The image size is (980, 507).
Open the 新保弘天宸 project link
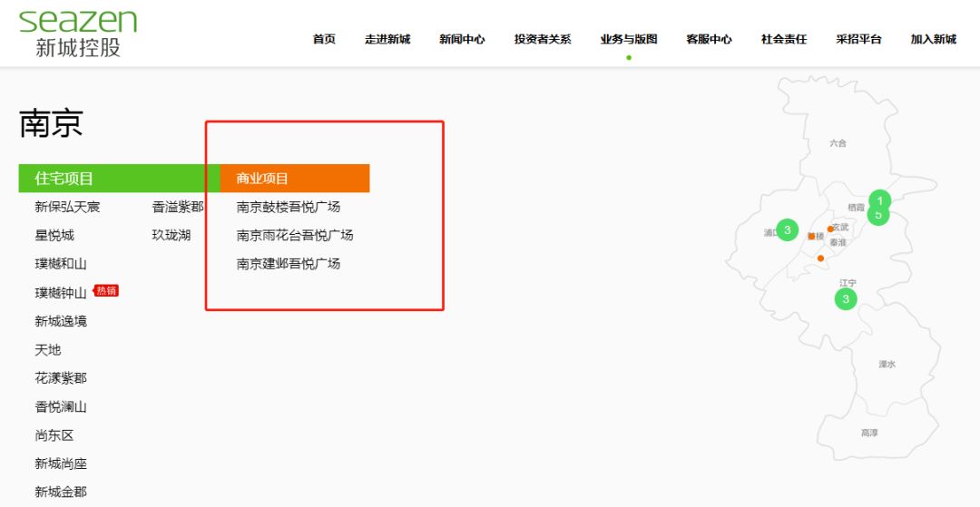coord(67,208)
